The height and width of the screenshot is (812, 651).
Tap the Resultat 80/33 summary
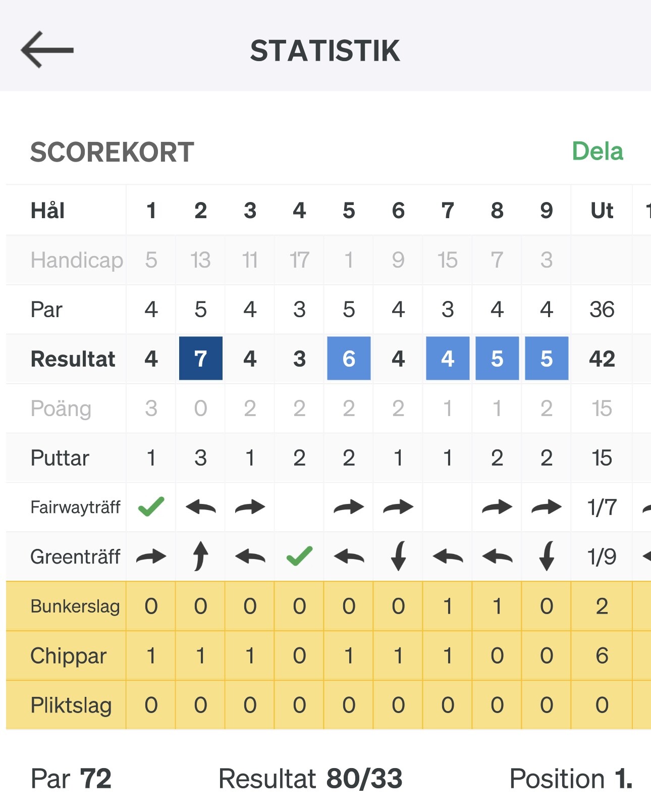coord(310,778)
